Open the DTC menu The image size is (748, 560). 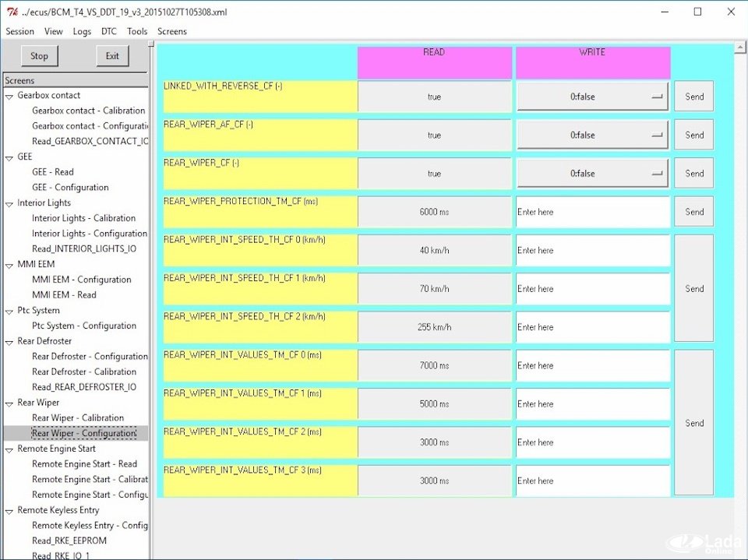(x=108, y=31)
